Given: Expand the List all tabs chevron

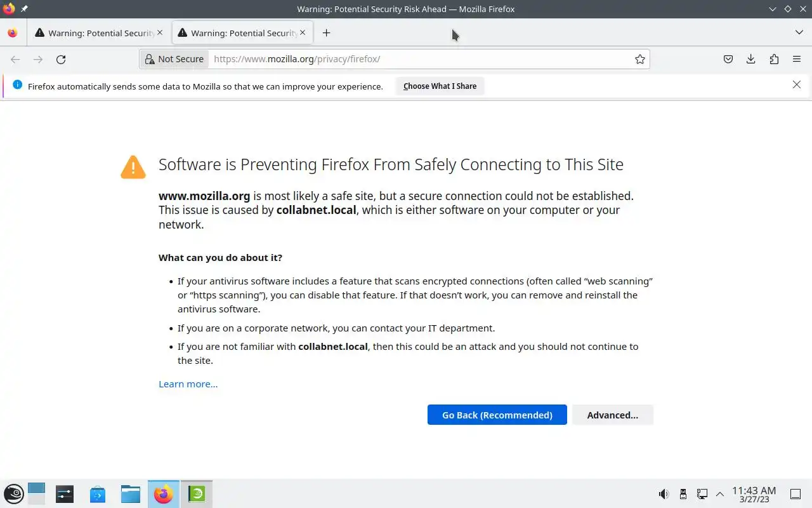Looking at the screenshot, I should [799, 32].
